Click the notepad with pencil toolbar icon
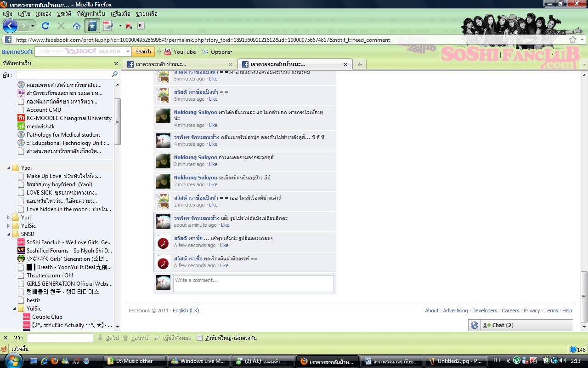 point(108,26)
